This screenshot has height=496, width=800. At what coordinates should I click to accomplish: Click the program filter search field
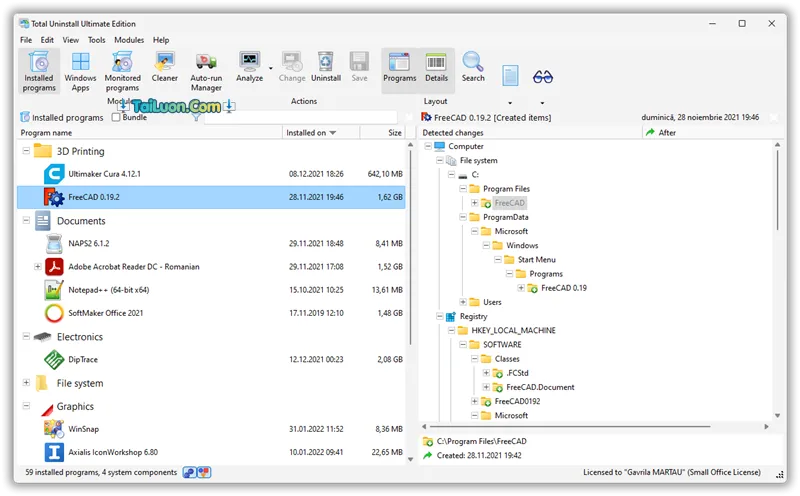coord(301,117)
